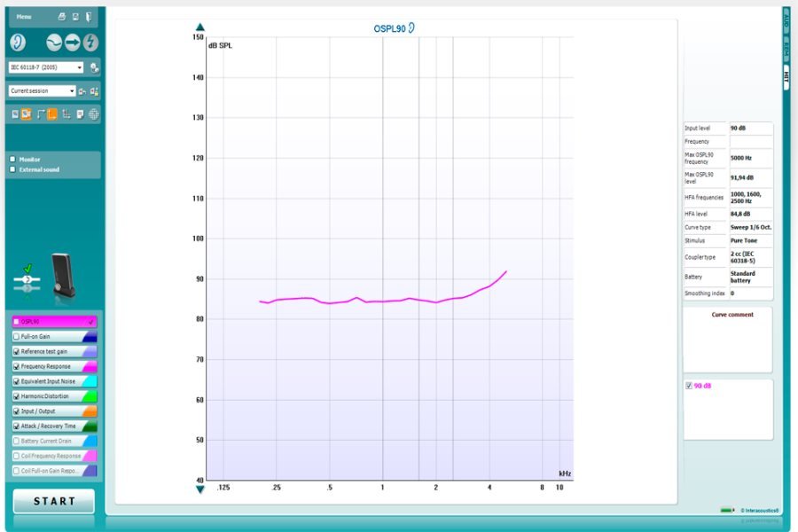Click the lightning bolt icon
This screenshot has width=798, height=532.
point(90,43)
